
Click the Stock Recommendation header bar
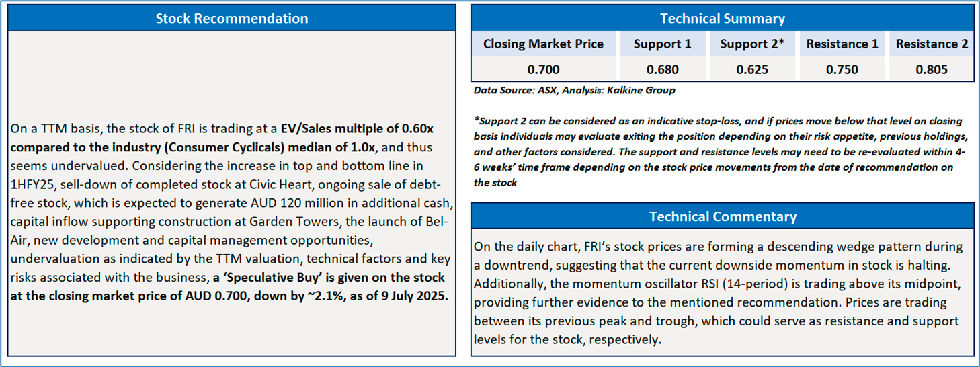click(x=232, y=18)
